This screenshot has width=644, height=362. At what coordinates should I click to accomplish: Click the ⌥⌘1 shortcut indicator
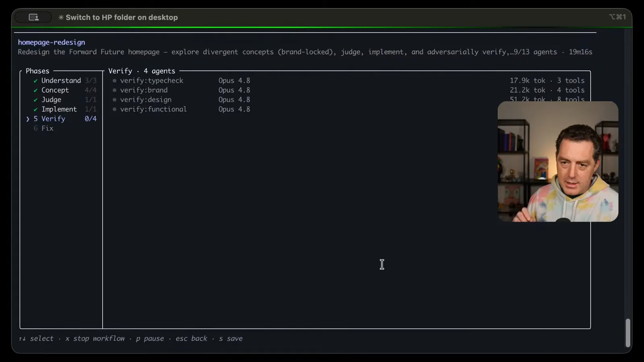point(617,17)
